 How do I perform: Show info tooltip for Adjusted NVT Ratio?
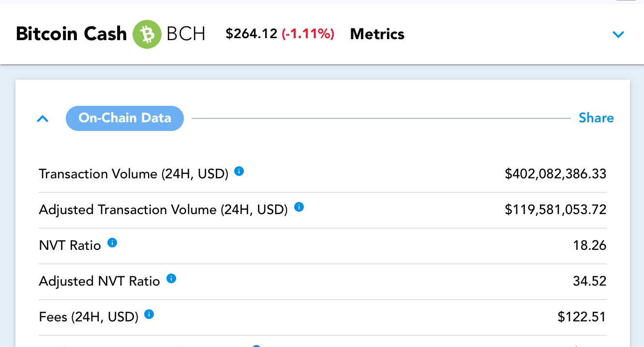click(171, 278)
